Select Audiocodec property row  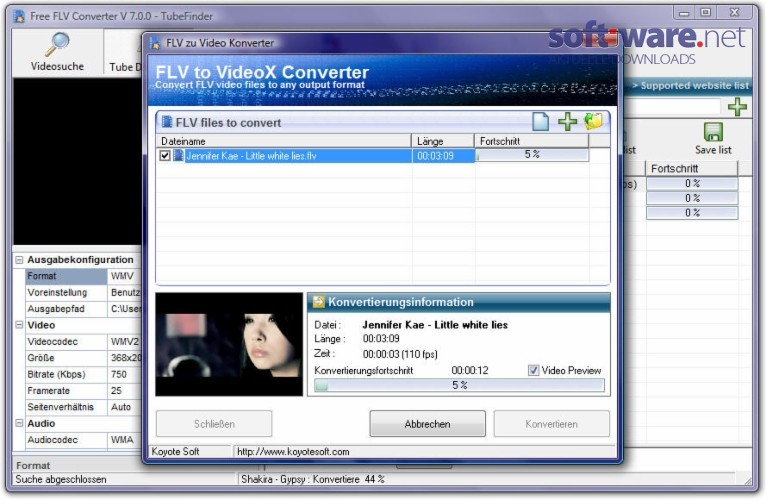[x=83, y=440]
